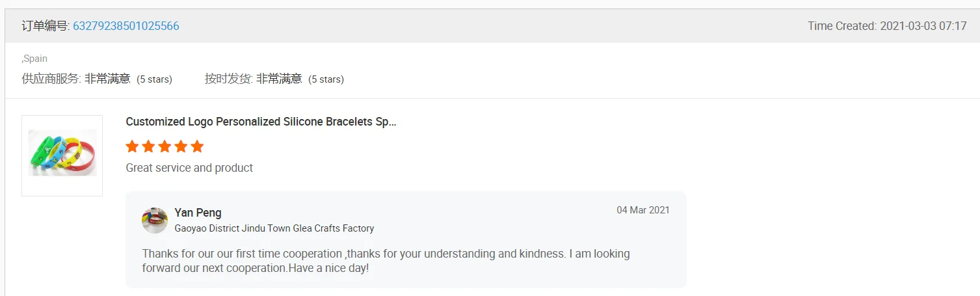Click the first orange rating star
The image size is (980, 296).
(133, 146)
